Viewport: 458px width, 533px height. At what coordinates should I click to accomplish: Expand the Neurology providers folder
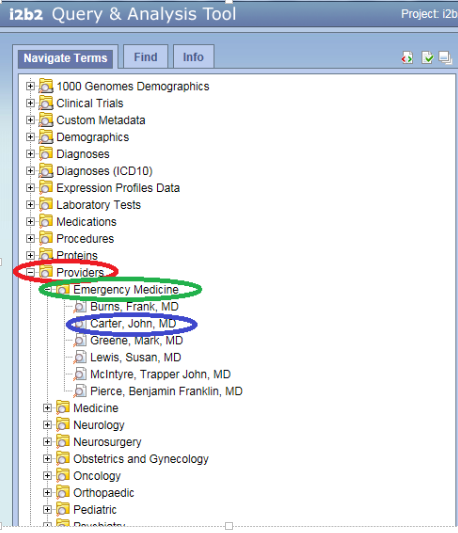[x=47, y=425]
